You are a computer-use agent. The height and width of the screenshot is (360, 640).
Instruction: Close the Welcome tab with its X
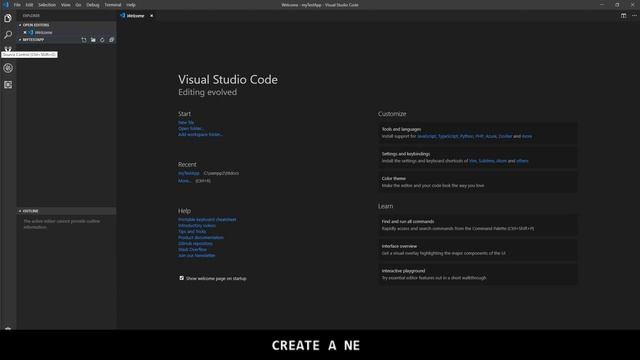point(151,16)
